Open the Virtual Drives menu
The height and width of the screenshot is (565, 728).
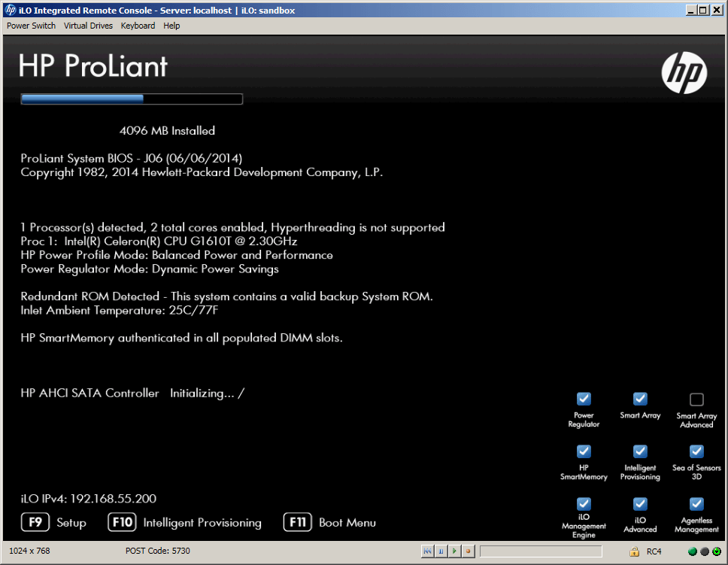[88, 26]
